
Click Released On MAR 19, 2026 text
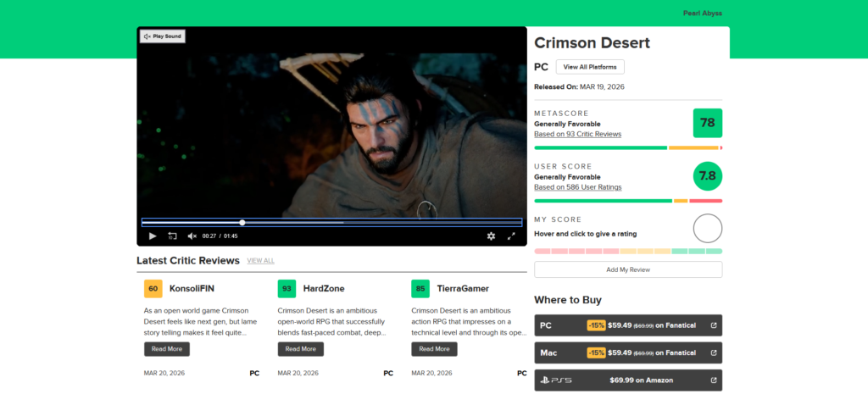(x=580, y=87)
